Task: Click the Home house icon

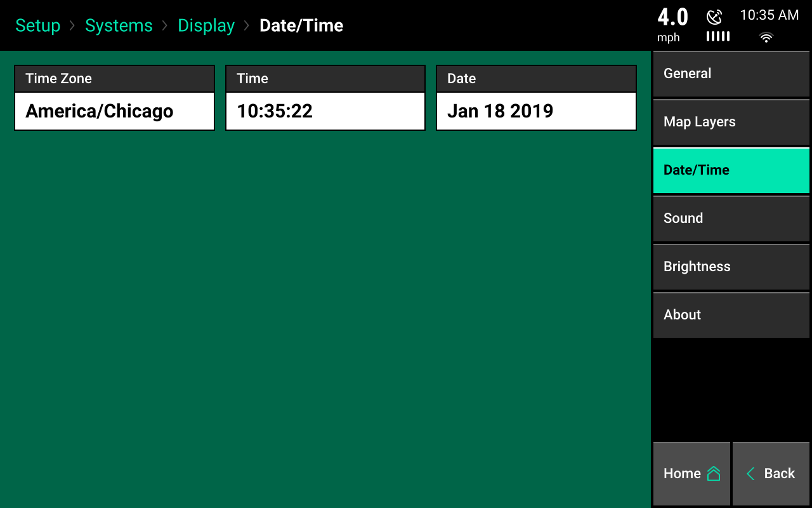Action: [x=714, y=474]
